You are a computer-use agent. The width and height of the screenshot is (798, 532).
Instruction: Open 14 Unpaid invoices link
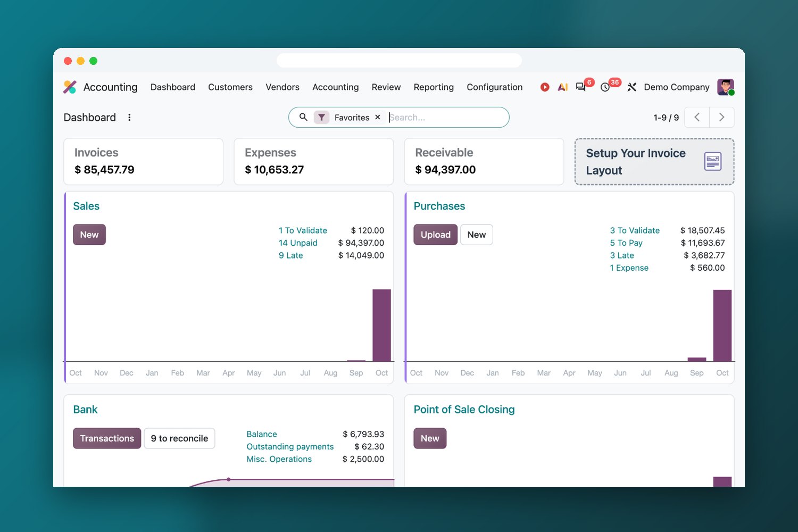[298, 243]
